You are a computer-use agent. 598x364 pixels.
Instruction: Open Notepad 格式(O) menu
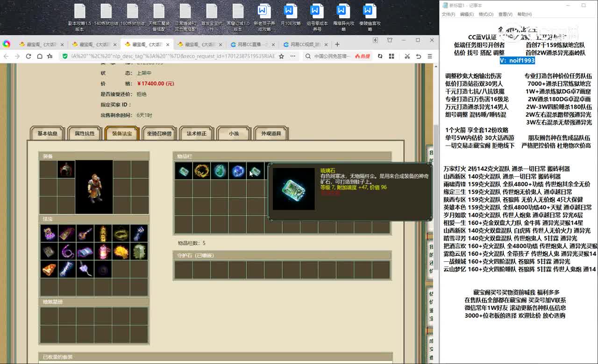(486, 14)
